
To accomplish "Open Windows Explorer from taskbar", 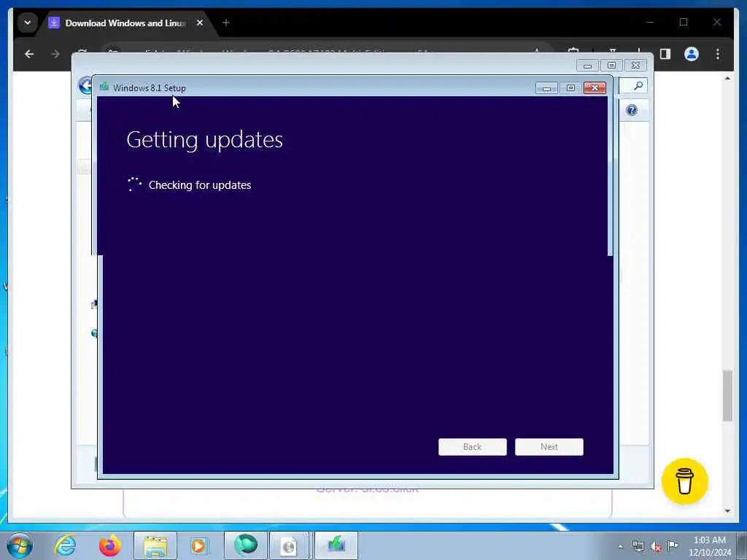I will 155,545.
